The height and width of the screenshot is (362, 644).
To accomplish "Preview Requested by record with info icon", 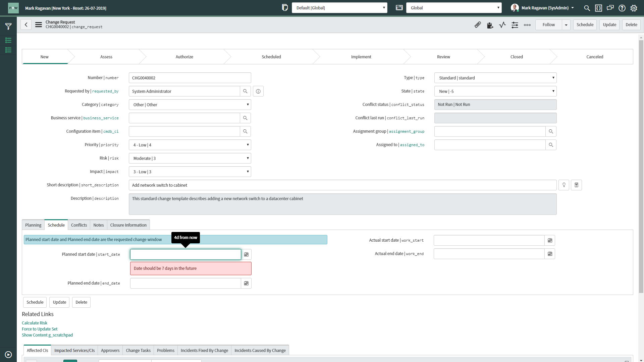I will (258, 91).
